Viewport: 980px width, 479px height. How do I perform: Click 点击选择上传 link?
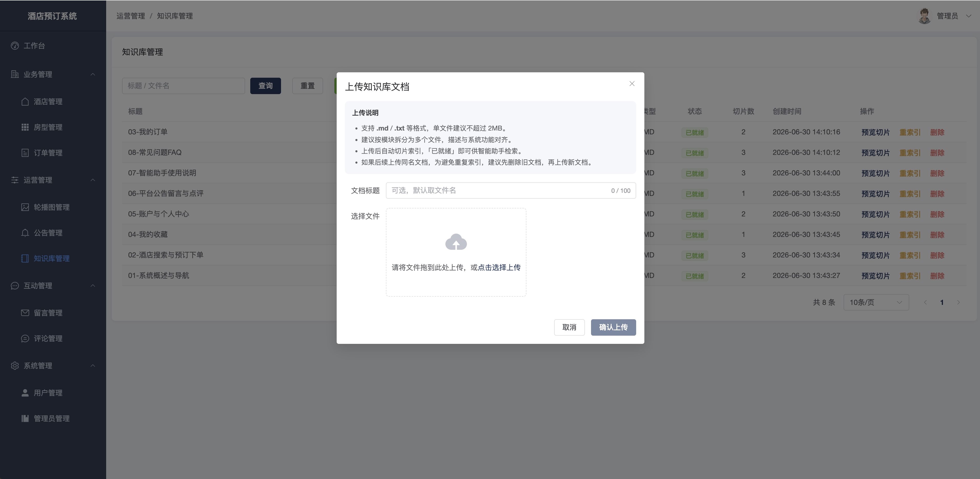(x=499, y=267)
